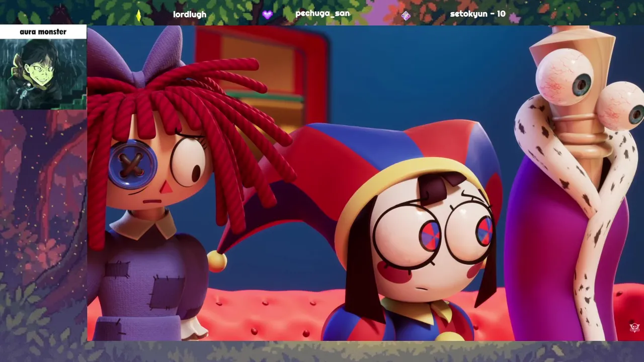Select the username lordlugh in the top bar

click(x=190, y=15)
